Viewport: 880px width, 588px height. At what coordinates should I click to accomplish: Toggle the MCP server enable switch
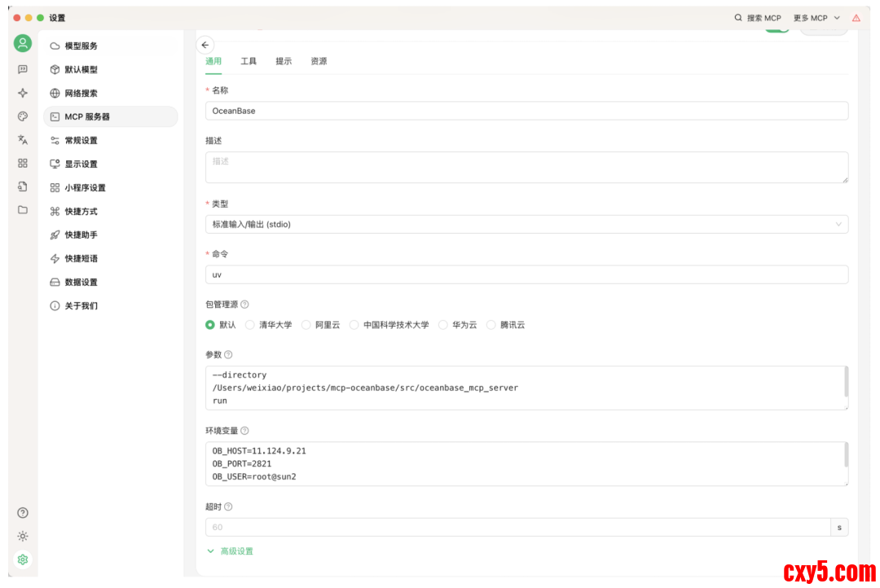pyautogui.click(x=777, y=29)
